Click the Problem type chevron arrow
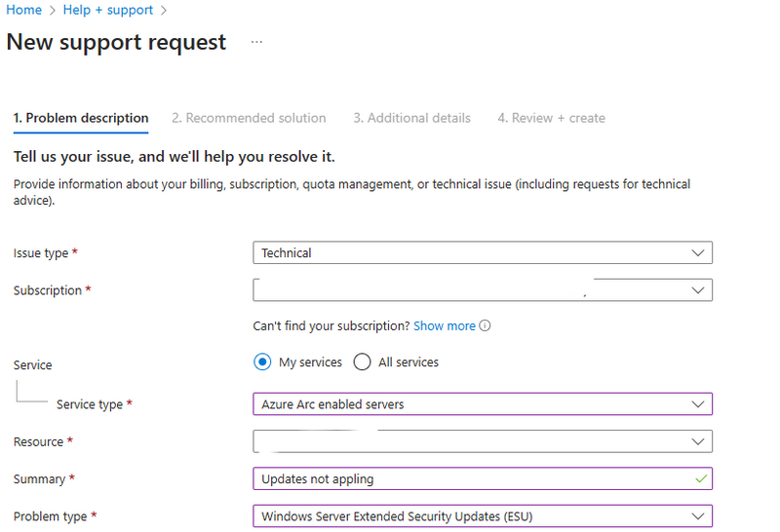 point(697,516)
